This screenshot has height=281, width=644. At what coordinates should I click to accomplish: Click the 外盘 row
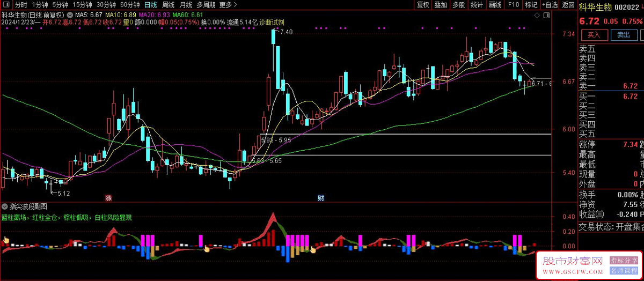click(x=611, y=184)
